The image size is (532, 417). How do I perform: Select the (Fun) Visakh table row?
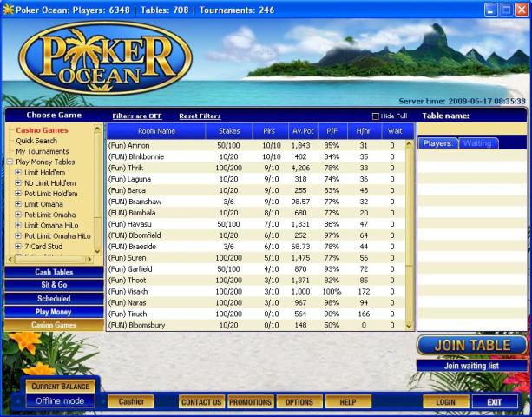tap(256, 291)
